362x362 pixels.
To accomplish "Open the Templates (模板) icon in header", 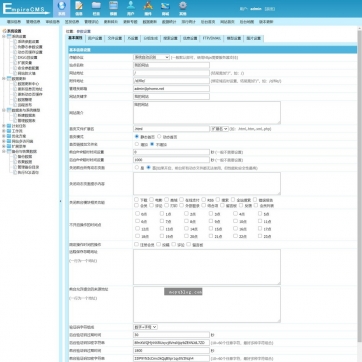I will click(x=114, y=8).
